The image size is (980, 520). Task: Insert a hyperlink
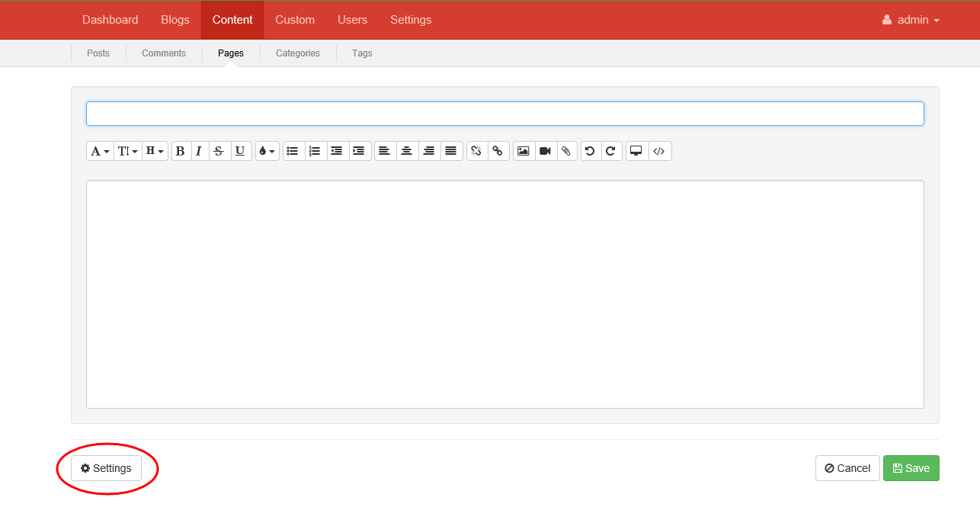pyautogui.click(x=498, y=151)
